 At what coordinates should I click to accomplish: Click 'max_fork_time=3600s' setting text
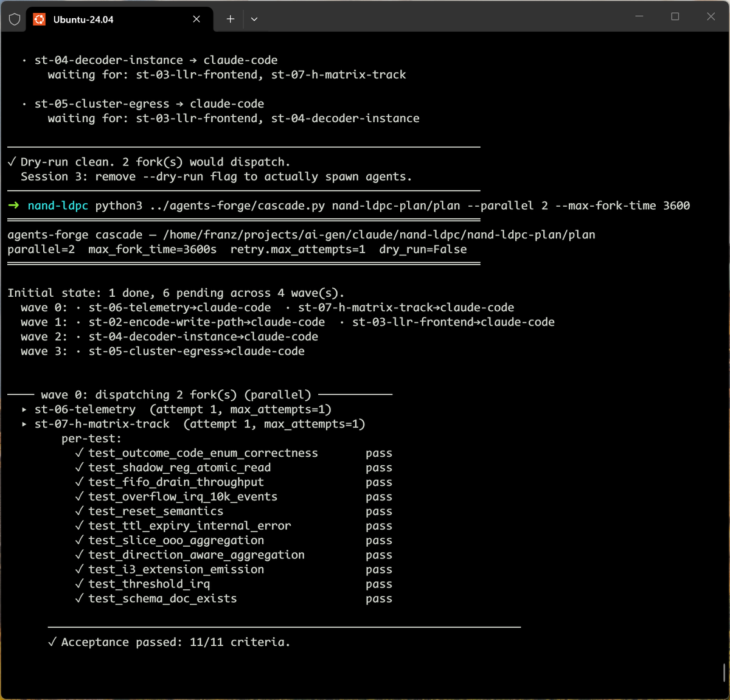(153, 249)
